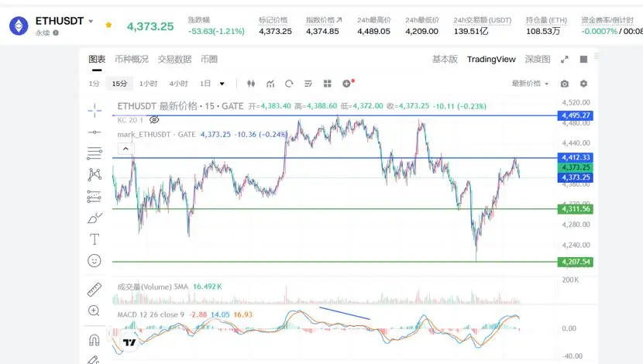Screen dimensions: 643x364
Task: Click the add alert plus icon
Action: tap(347, 83)
